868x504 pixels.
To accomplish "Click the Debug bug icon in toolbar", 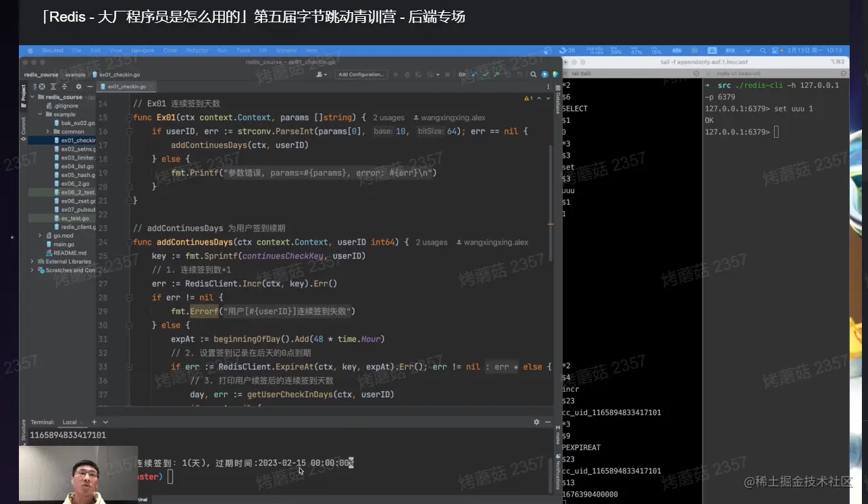I will (x=406, y=74).
